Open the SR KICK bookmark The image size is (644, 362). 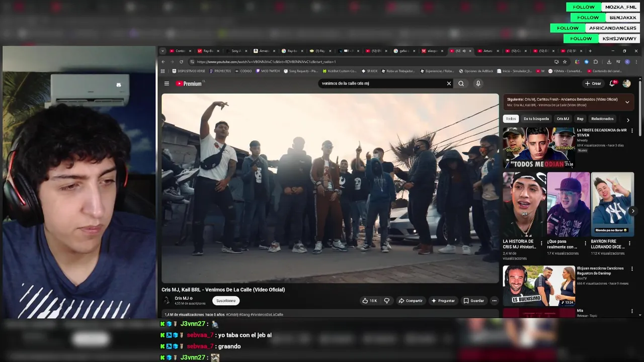pos(369,71)
